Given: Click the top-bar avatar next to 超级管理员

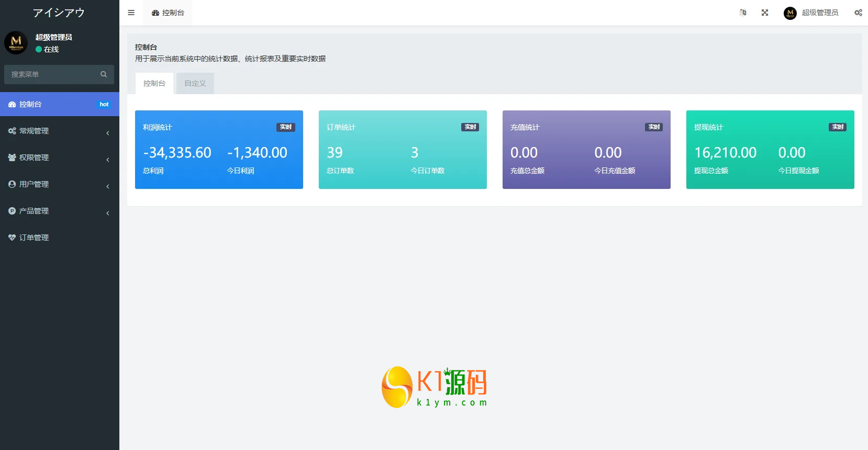Looking at the screenshot, I should pyautogui.click(x=790, y=13).
